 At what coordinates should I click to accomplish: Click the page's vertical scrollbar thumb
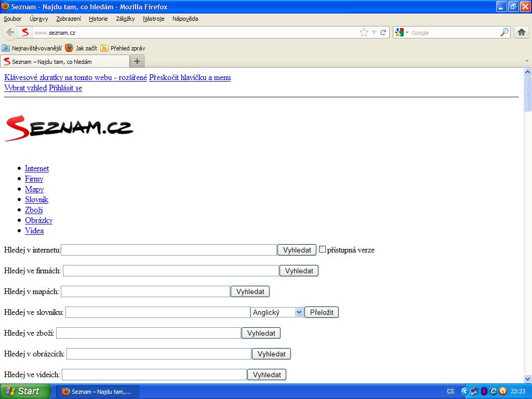coord(527,94)
